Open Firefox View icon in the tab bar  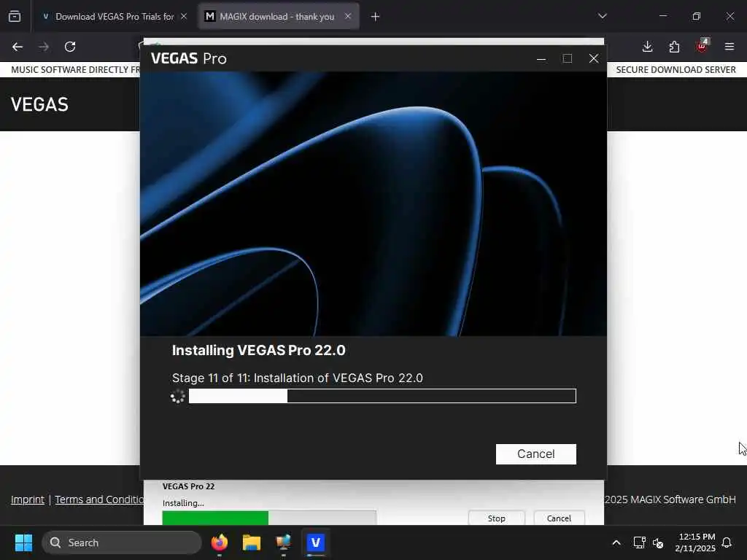point(15,17)
